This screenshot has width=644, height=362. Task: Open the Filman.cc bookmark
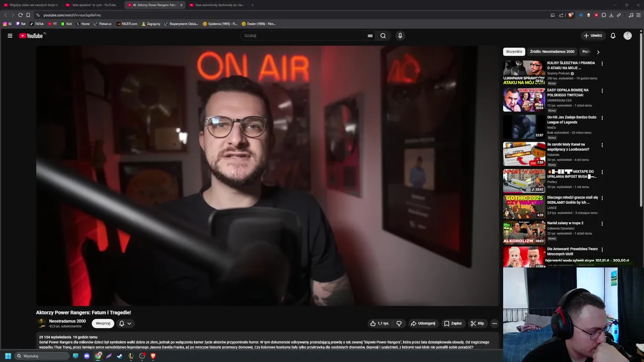[103, 24]
